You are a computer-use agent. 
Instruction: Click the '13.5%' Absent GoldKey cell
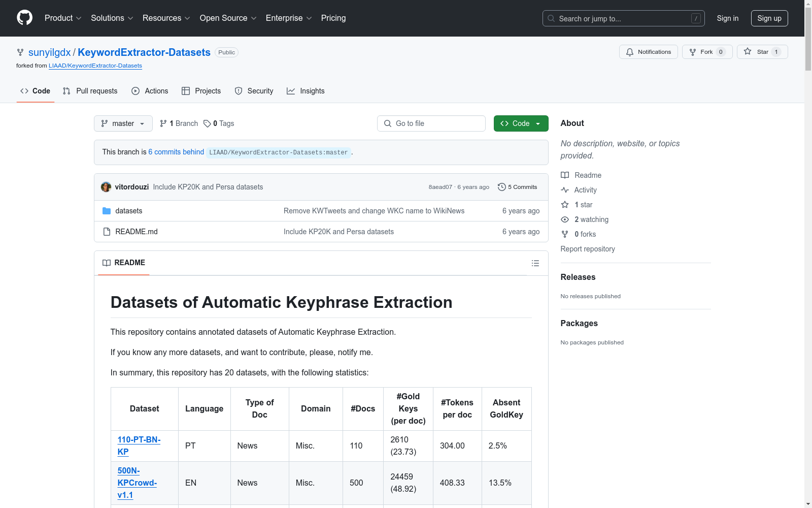pos(506,483)
